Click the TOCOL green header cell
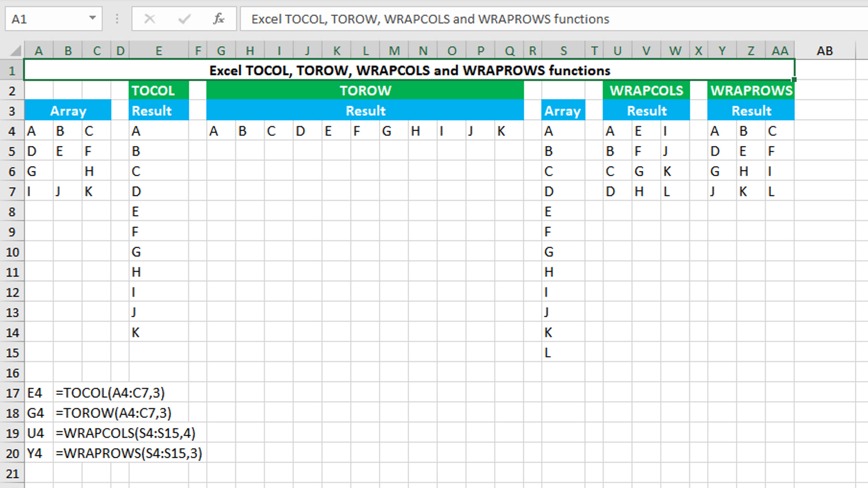Screen dimensions: 868x488 click(159, 90)
